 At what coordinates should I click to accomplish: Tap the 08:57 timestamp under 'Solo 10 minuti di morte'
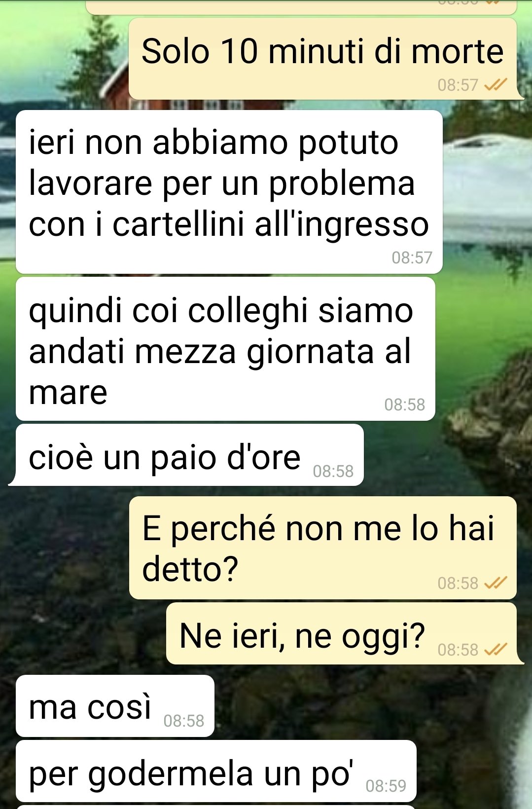point(458,85)
